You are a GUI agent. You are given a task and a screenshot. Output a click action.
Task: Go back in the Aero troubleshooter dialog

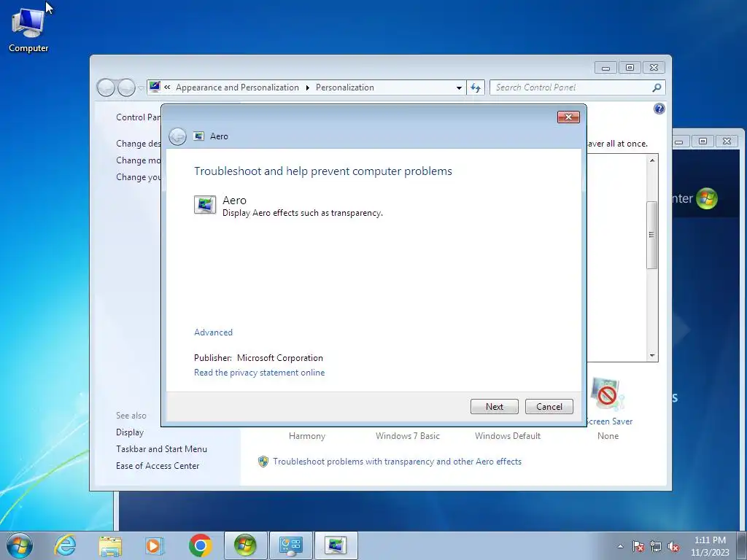click(x=177, y=136)
